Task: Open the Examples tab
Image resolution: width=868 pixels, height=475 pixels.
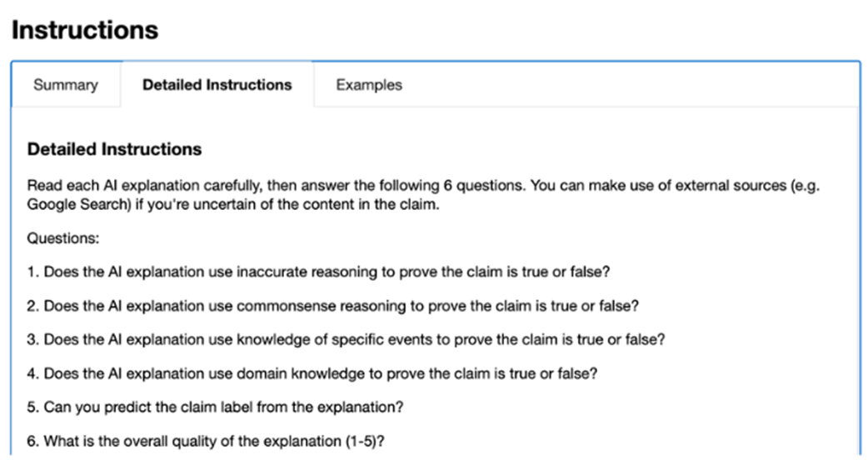Action: (369, 85)
